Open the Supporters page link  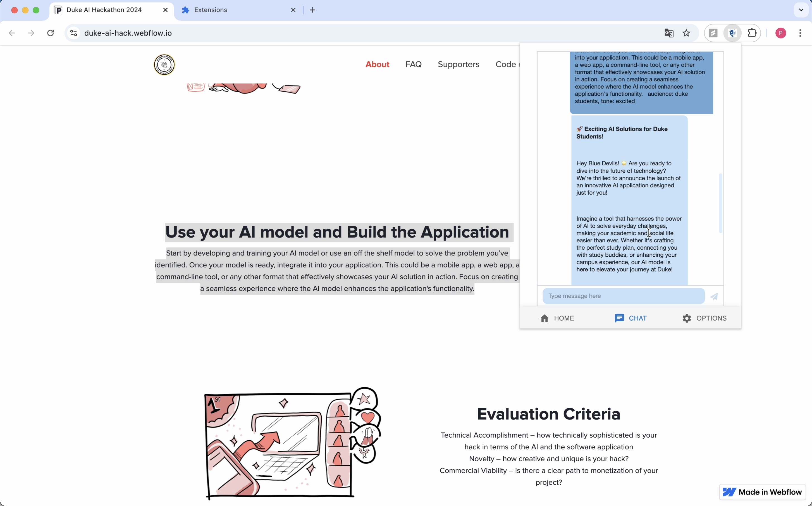[458, 64]
